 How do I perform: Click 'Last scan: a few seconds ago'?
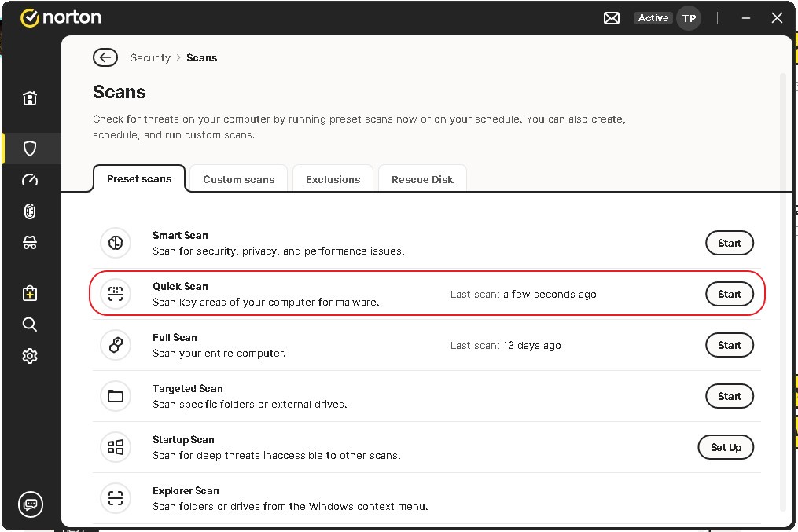(x=523, y=295)
